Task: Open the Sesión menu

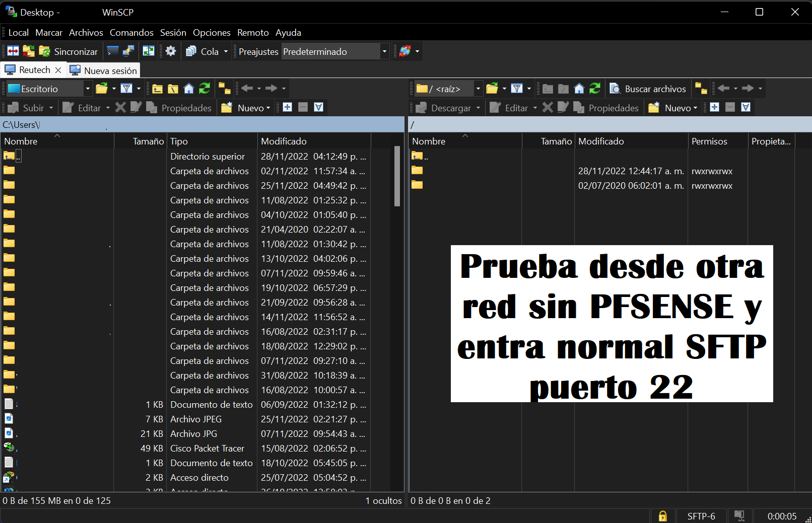Action: tap(173, 33)
